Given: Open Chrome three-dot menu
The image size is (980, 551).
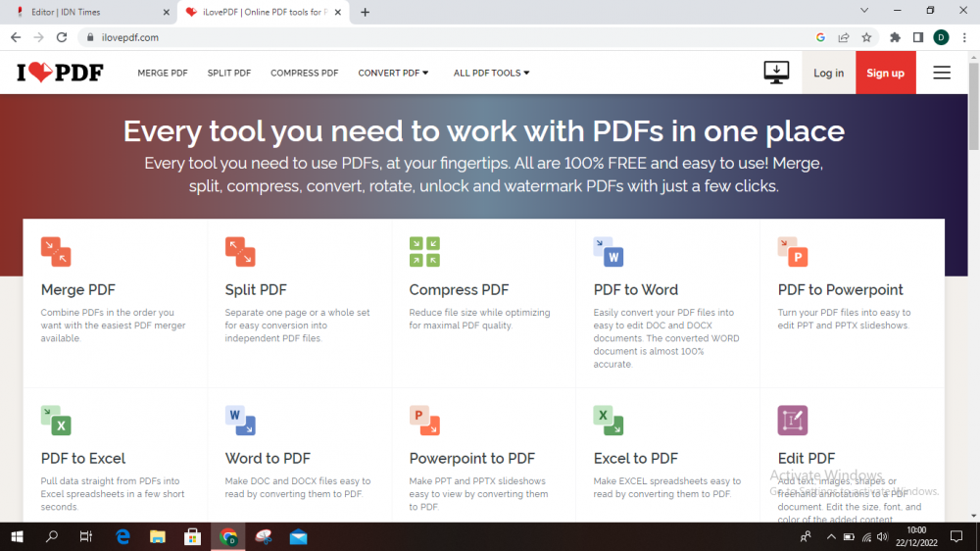Looking at the screenshot, I should tap(964, 37).
